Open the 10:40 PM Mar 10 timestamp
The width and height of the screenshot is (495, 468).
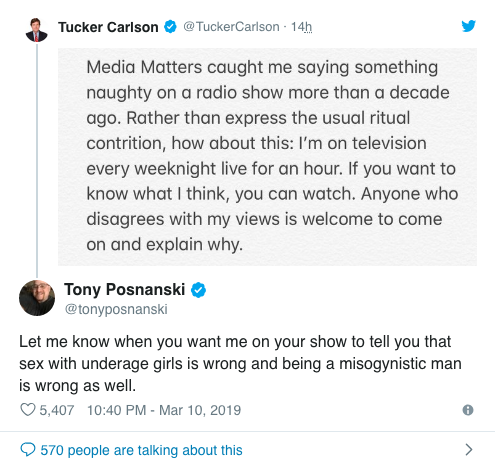(x=164, y=410)
